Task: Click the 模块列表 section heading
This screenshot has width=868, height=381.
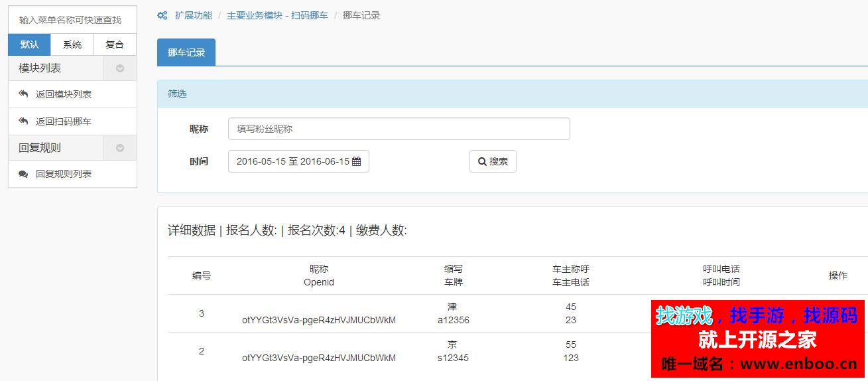Action: coord(40,68)
